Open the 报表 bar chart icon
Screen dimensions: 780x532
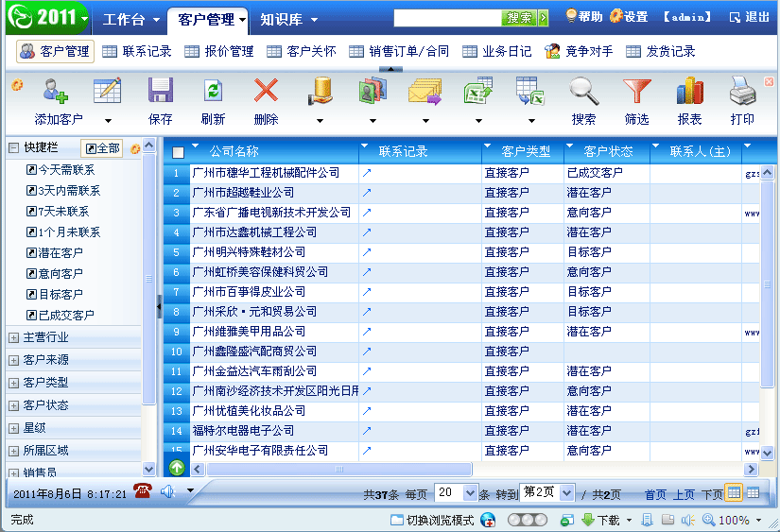tap(689, 91)
